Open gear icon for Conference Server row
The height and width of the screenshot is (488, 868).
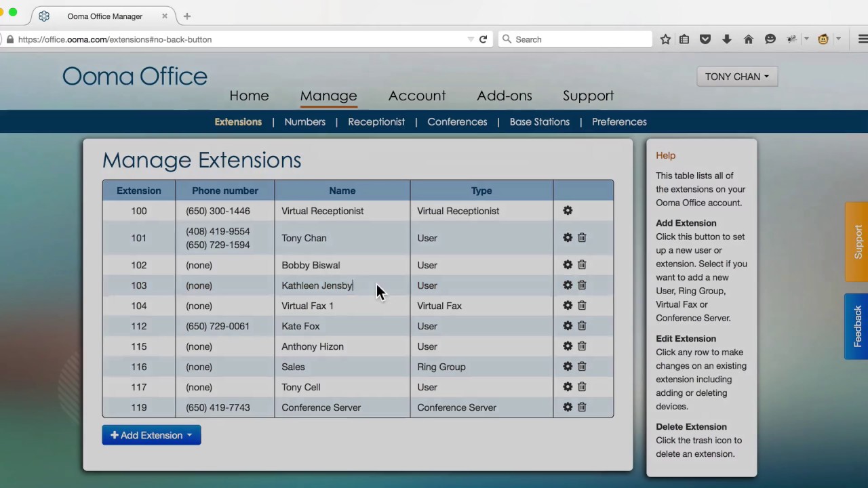tap(568, 407)
